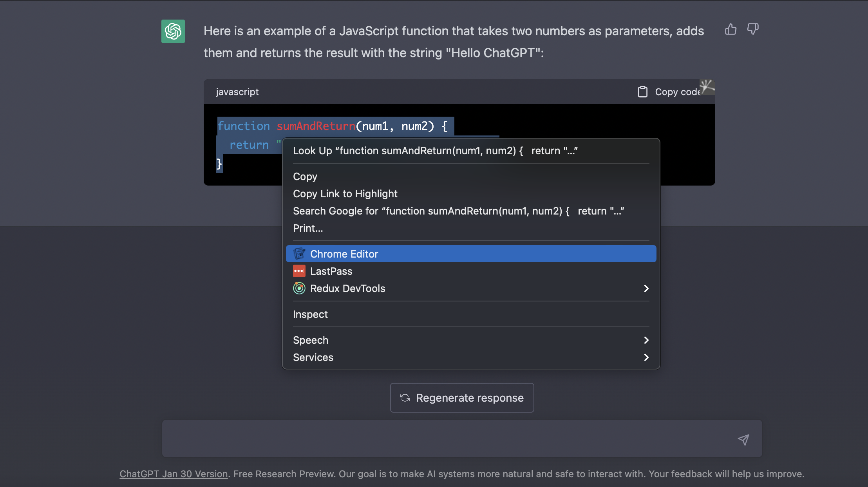Screen dimensions: 868x487
Task: Click the send message paper plane icon
Action: [x=743, y=439]
